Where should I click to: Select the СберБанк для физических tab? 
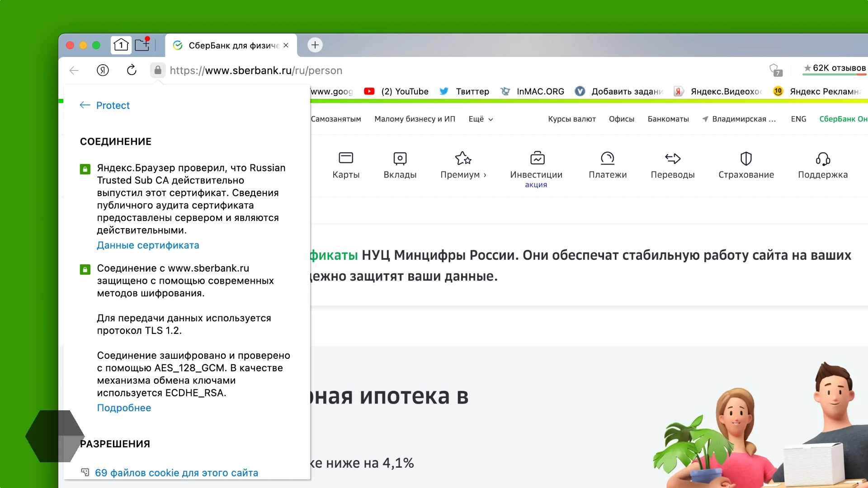point(231,45)
